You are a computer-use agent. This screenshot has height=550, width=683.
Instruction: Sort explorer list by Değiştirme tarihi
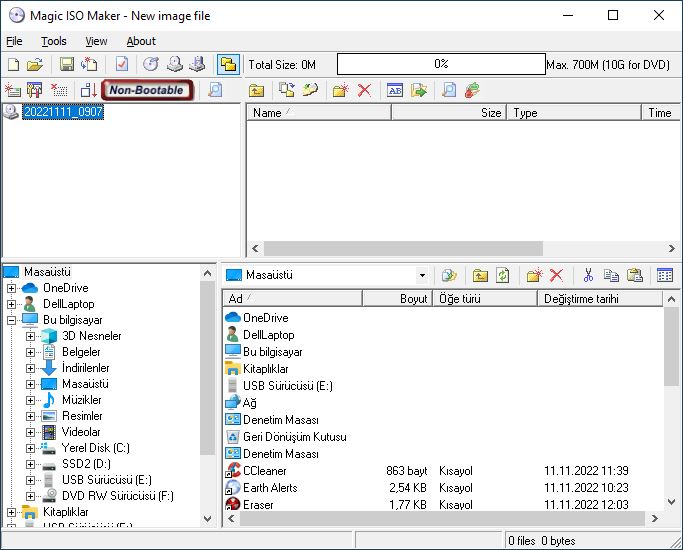click(x=600, y=299)
